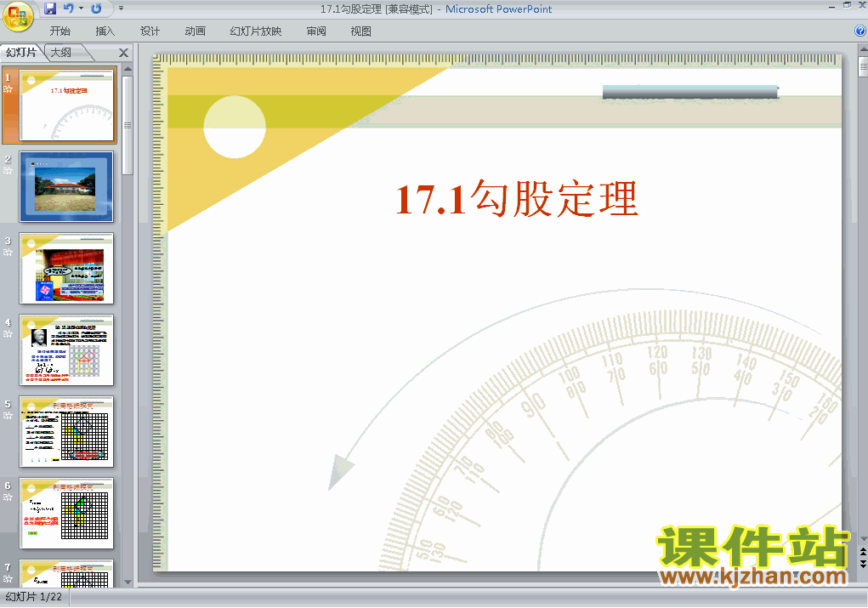
Task: Click animation star icon under slide 5
Action: click(8, 416)
